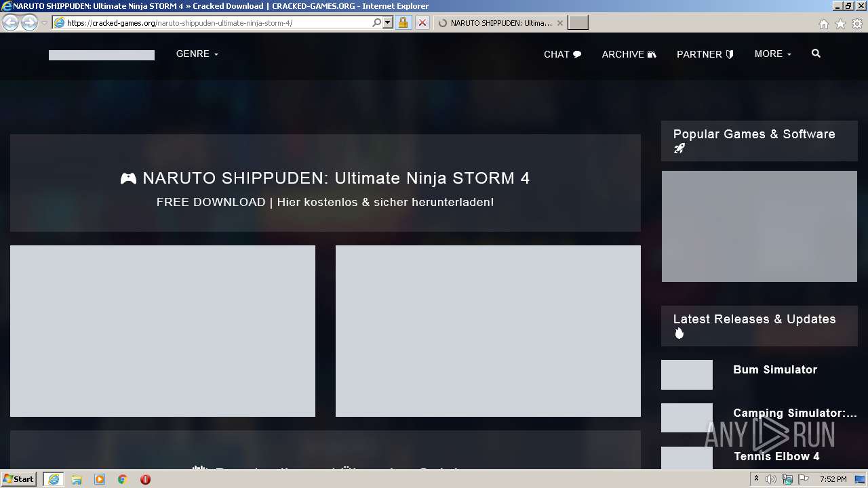Screen dimensions: 868x488
Task: Open the Bum Simulator link
Action: (775, 369)
